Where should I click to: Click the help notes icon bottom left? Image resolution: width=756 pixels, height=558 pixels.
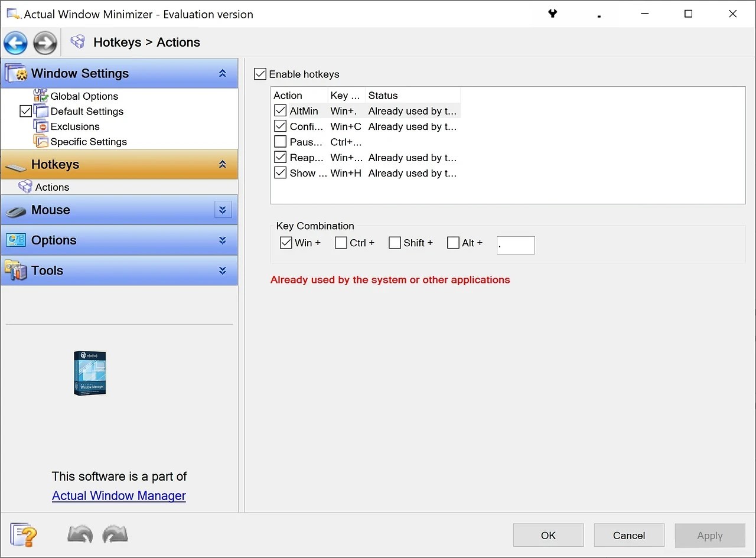[x=24, y=534]
